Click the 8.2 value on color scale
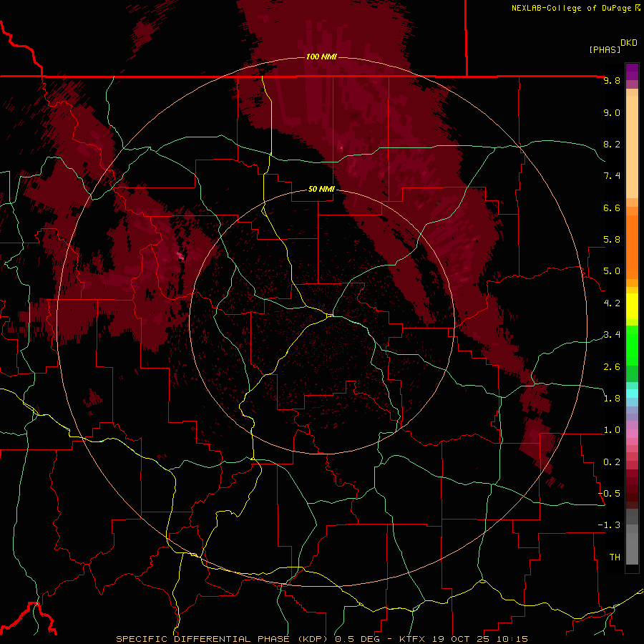This screenshot has width=644, height=644. tap(612, 144)
